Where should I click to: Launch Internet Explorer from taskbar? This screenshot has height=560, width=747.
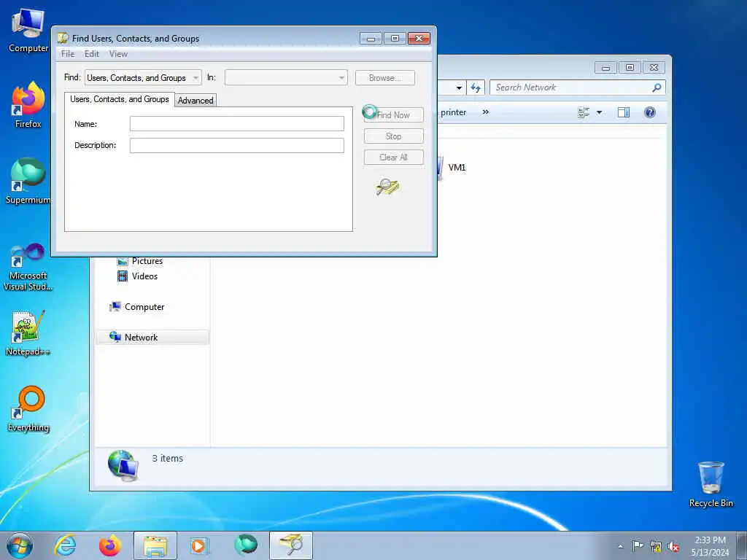tap(65, 545)
